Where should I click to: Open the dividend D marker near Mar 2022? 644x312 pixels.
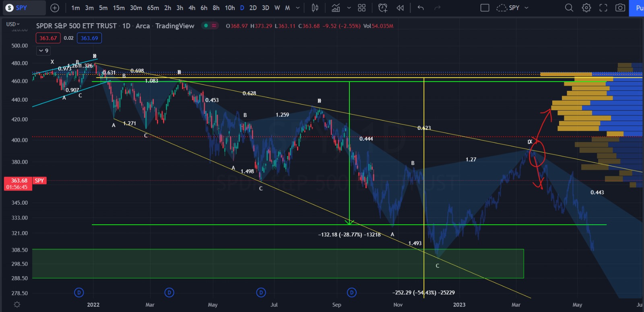[x=169, y=292]
